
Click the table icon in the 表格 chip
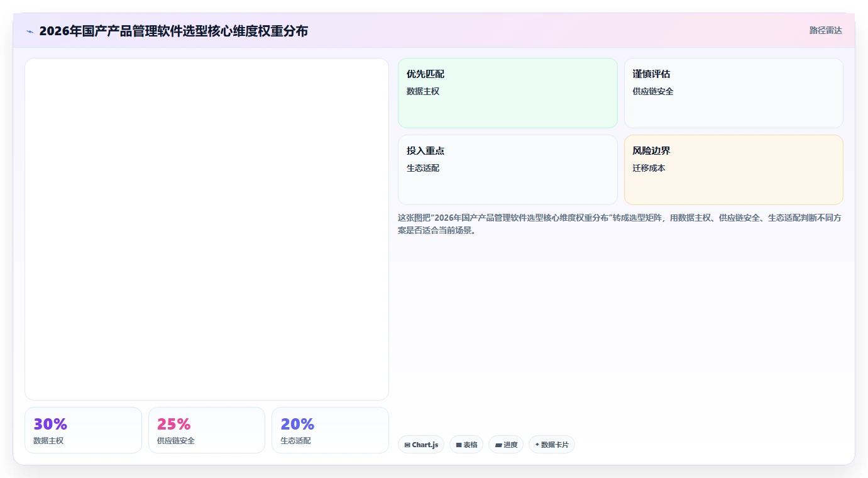click(x=459, y=445)
